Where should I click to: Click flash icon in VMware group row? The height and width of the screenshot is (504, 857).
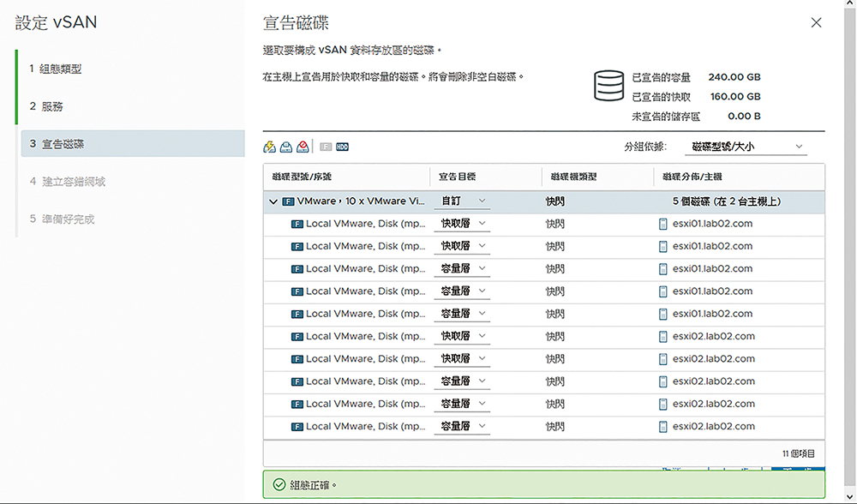[x=288, y=201]
